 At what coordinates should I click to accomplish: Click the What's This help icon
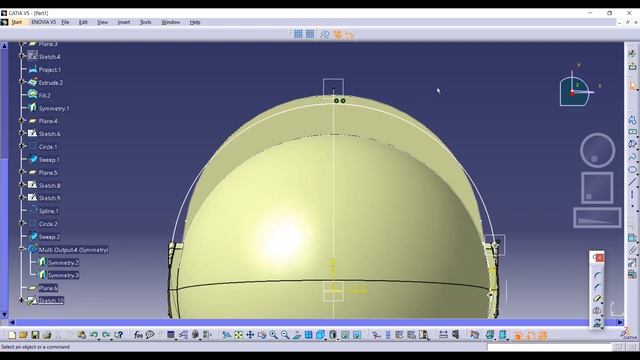(x=118, y=335)
